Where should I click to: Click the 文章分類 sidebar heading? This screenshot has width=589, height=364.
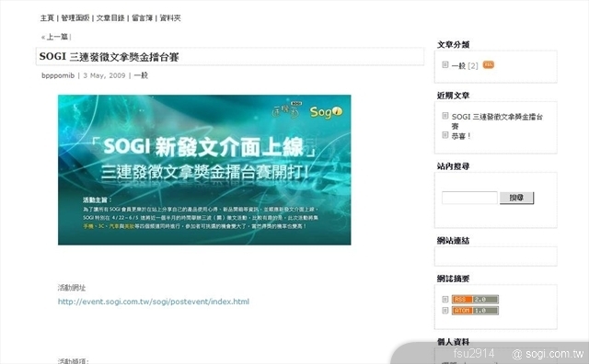[453, 45]
